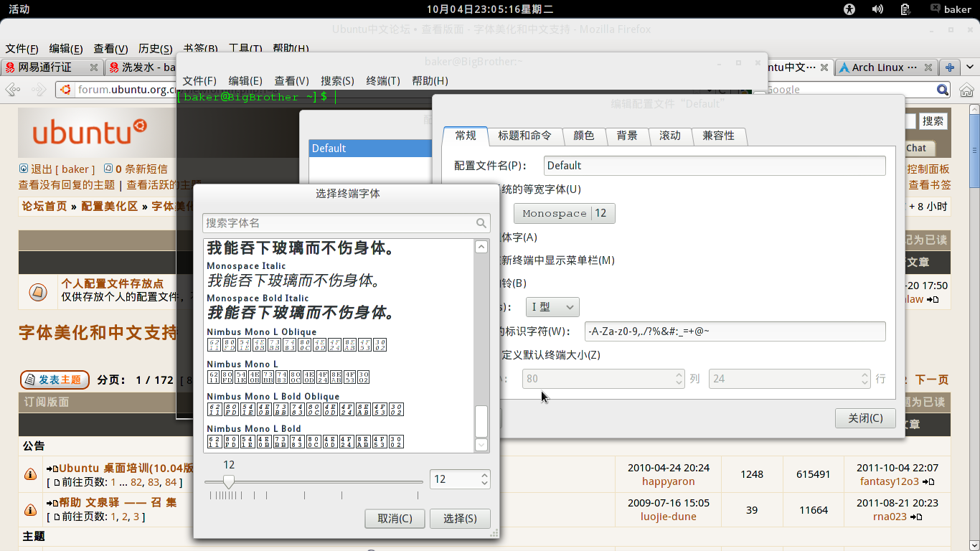The height and width of the screenshot is (551, 980).
Task: Click the Monospace 12 font button
Action: pos(564,213)
